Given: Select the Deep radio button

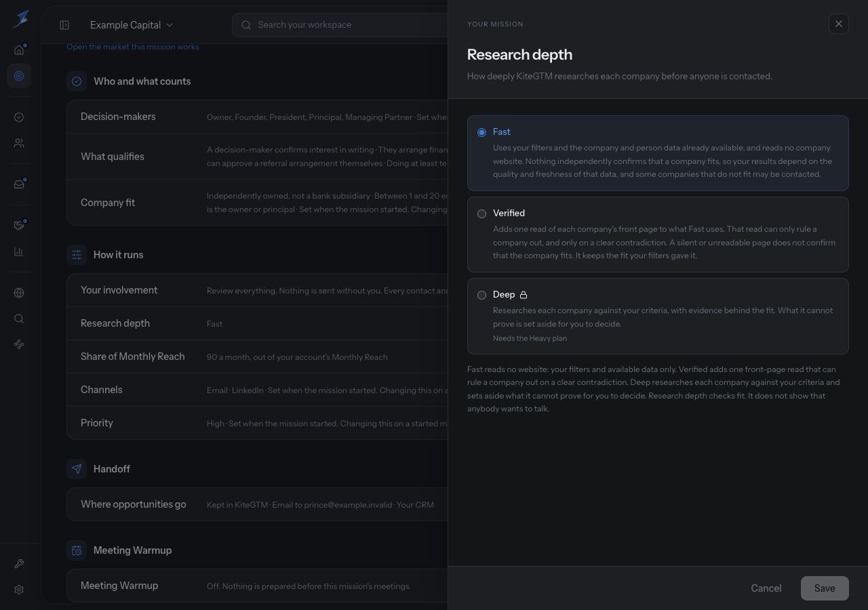Looking at the screenshot, I should point(481,295).
